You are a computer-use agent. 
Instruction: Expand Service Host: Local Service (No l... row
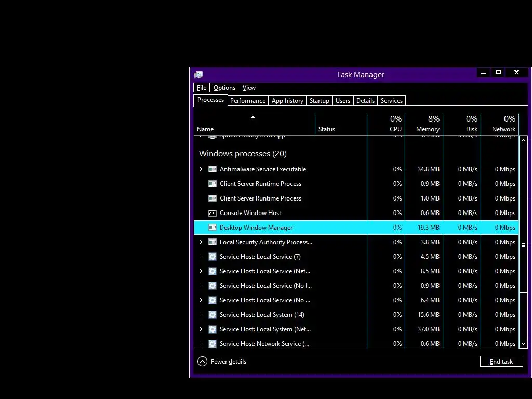click(x=201, y=286)
